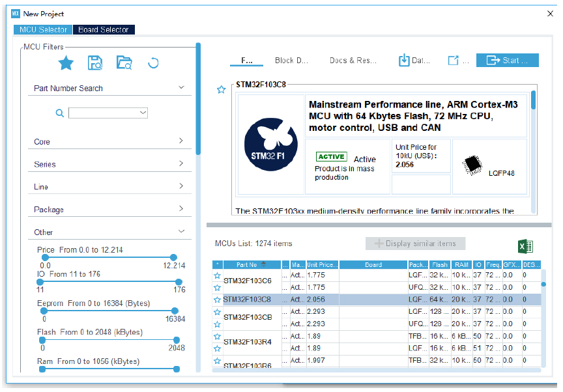The height and width of the screenshot is (392, 563).
Task: Star the STM32F103R6 TFB row
Action: point(217,361)
